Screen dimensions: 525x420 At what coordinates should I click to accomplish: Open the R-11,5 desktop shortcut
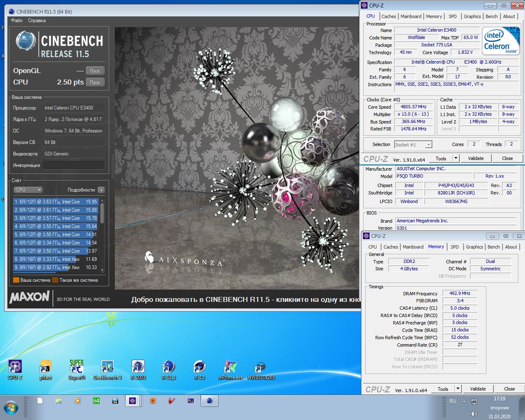169,370
